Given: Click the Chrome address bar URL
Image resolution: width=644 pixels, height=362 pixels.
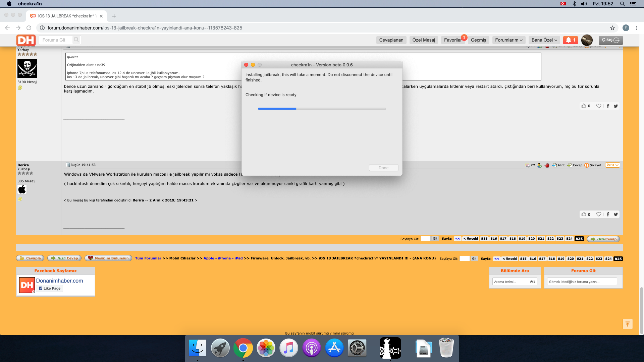Looking at the screenshot, I should (145, 28).
